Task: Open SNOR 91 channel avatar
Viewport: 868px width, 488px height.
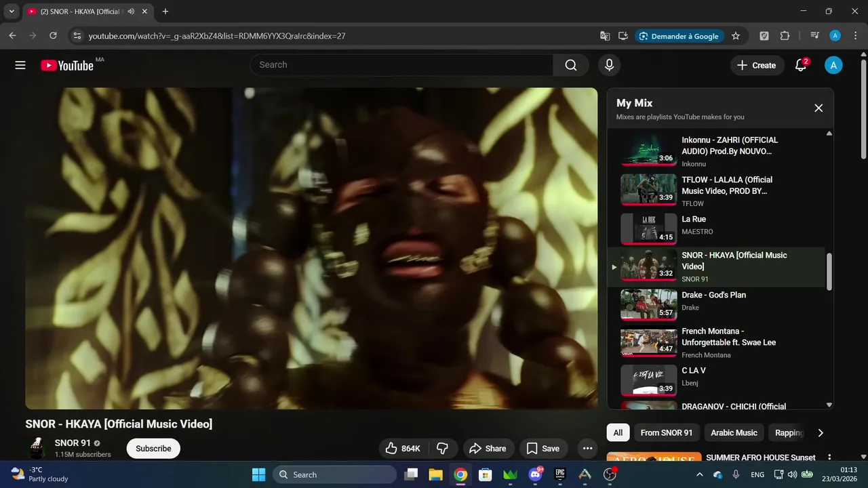Action: point(37,448)
